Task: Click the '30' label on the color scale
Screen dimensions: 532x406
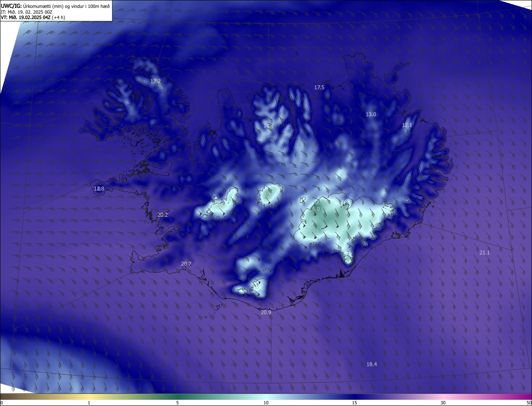Action: (x=443, y=403)
